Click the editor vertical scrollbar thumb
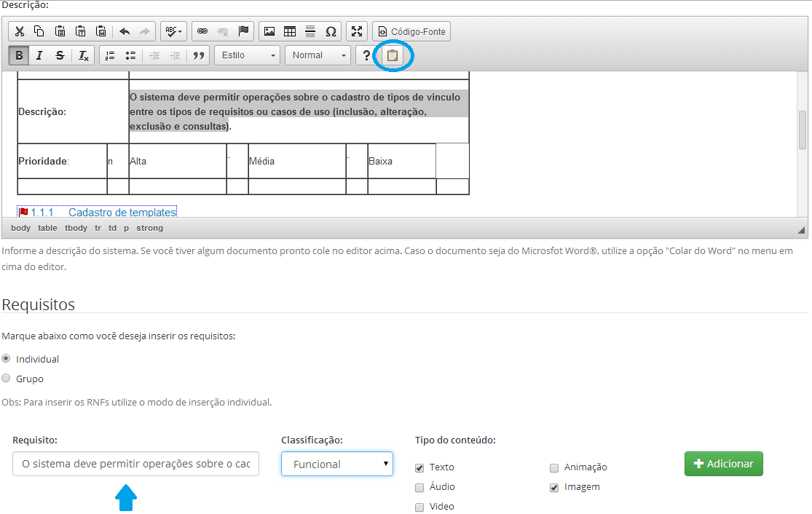Viewport: 812px width, 514px height. (x=802, y=129)
